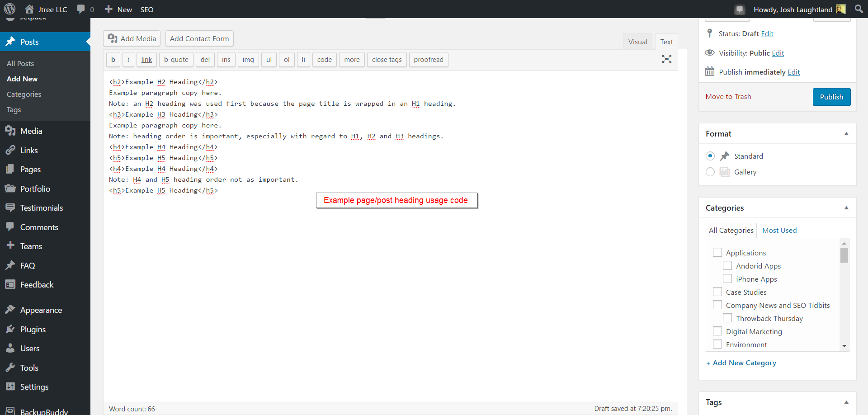
Task: Open the Appearance menu in sidebar
Action: [x=41, y=310]
